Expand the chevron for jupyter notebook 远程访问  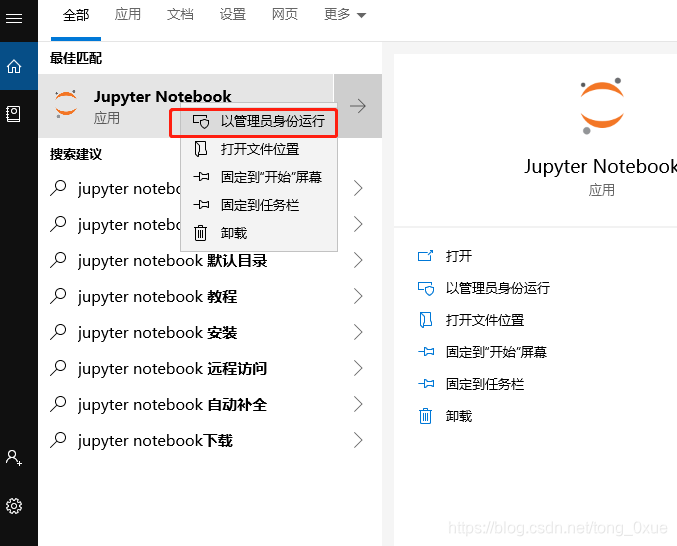click(x=358, y=368)
